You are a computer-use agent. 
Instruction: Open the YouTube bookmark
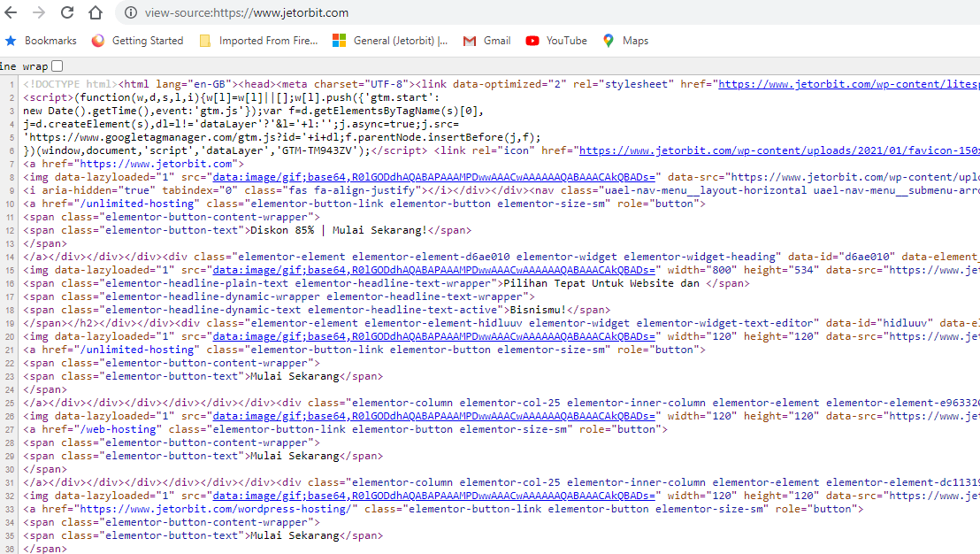pyautogui.click(x=556, y=41)
